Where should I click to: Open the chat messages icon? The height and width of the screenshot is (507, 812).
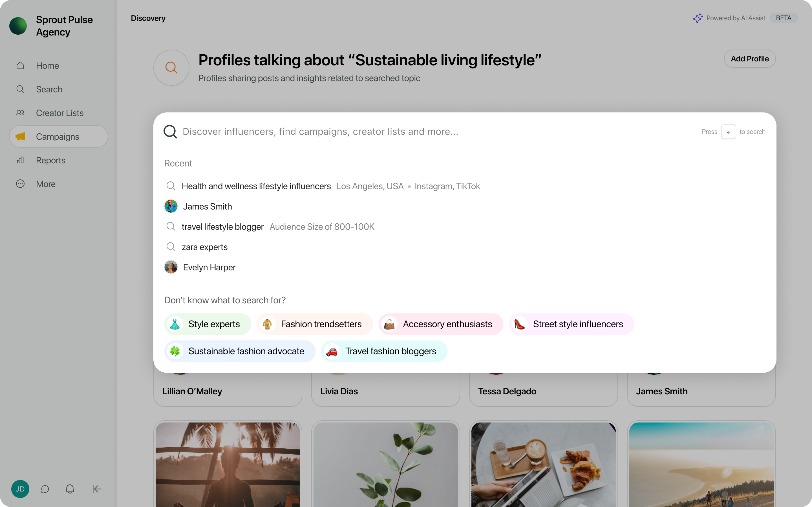45,489
